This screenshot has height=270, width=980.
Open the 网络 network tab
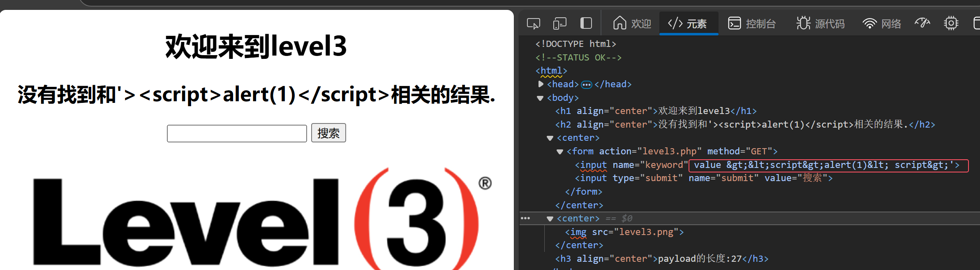882,23
